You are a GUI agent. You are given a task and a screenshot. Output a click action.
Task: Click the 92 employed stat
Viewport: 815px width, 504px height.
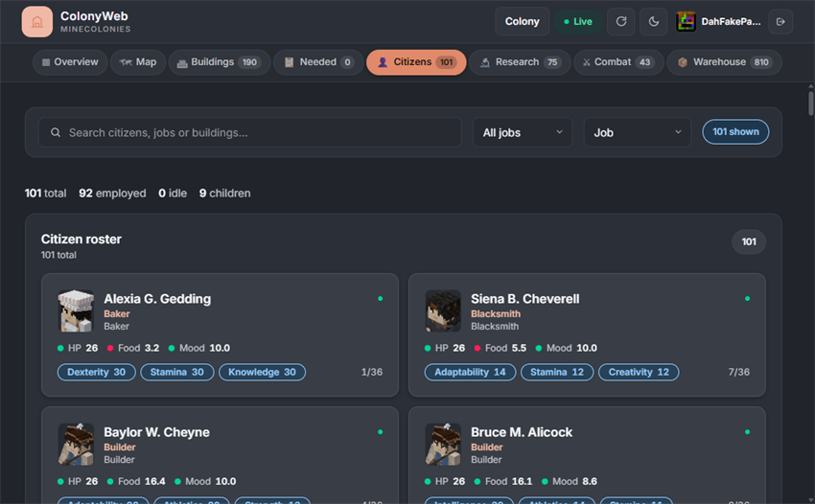pyautogui.click(x=112, y=194)
